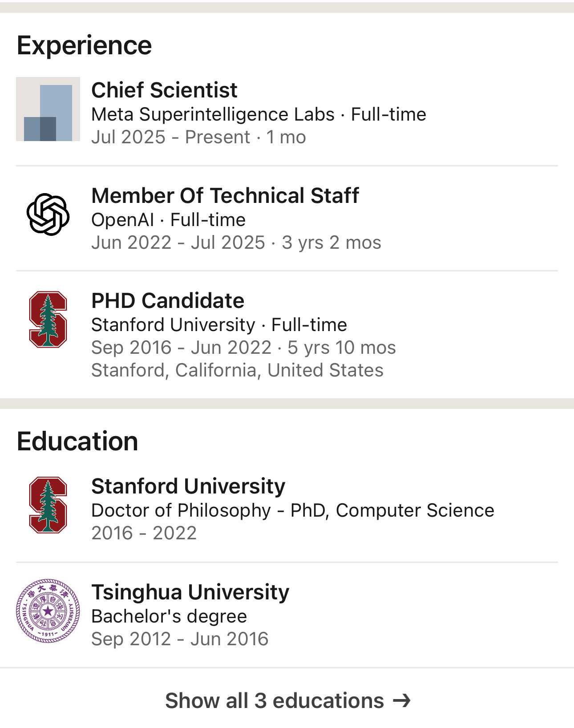Viewport: 574px width, 728px height.
Task: Tap the Experience section heading
Action: (84, 45)
